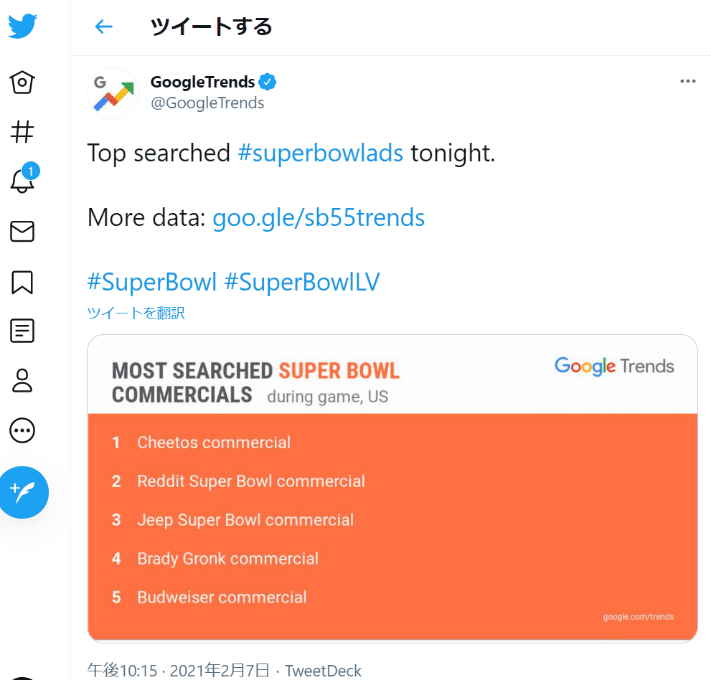Open the Messages envelope icon
This screenshot has width=711, height=680.
click(22, 231)
